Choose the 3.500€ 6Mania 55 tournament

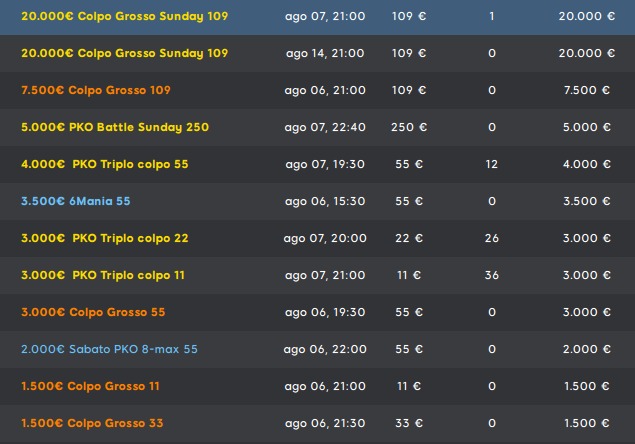tap(318, 201)
